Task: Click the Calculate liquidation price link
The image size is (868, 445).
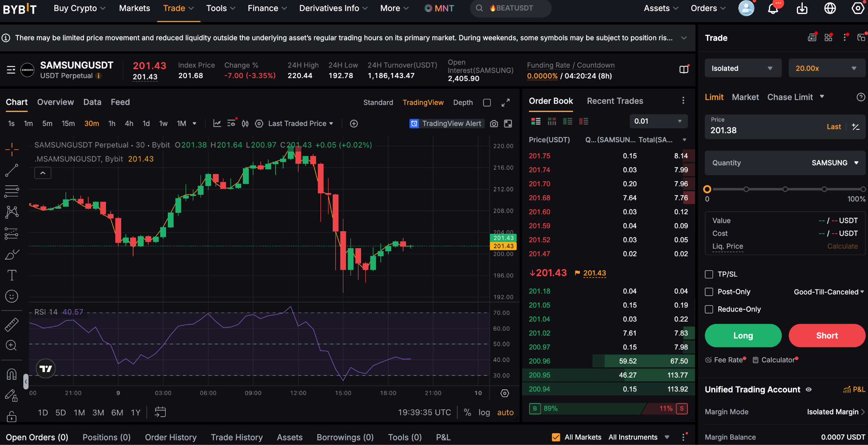Action: (x=842, y=246)
